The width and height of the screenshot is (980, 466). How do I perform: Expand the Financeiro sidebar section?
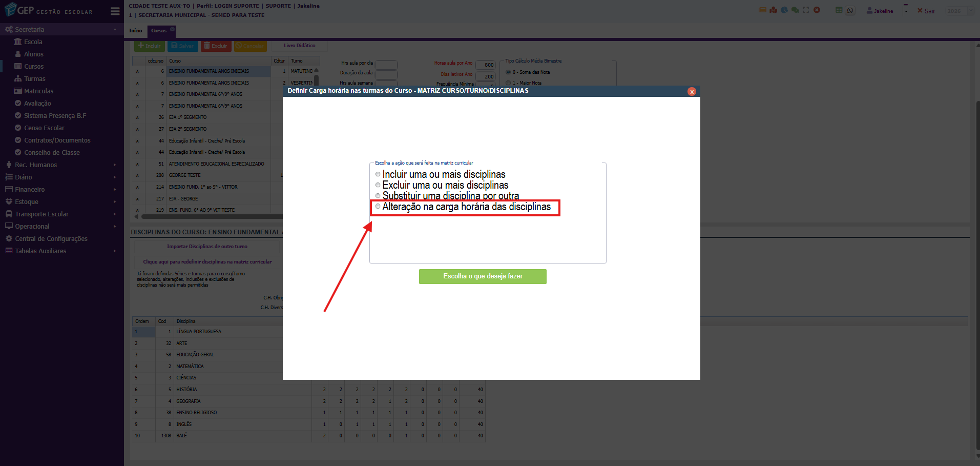[x=30, y=190]
